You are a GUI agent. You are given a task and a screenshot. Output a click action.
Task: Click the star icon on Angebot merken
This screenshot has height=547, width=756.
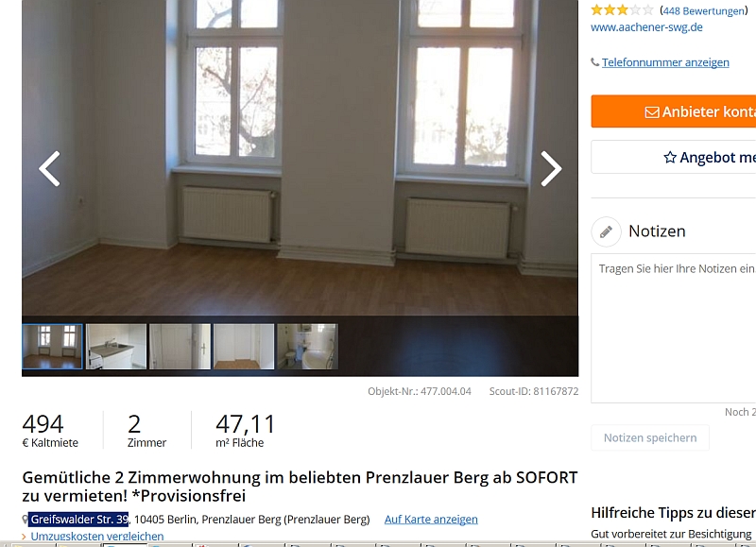(x=670, y=157)
